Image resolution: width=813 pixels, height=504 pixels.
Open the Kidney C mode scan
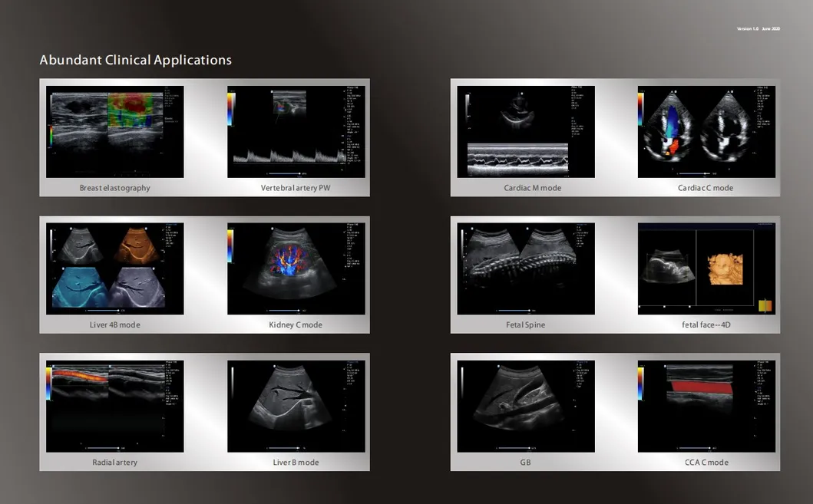[296, 268]
